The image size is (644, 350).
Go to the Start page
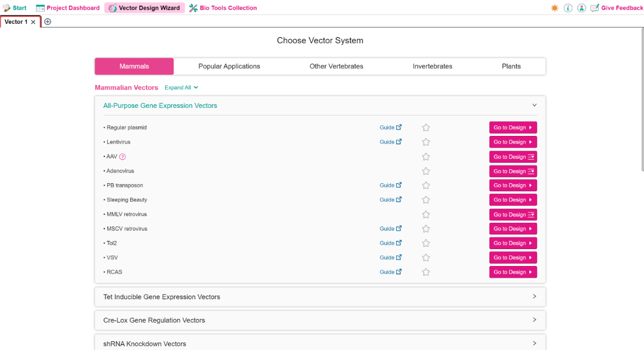pyautogui.click(x=15, y=8)
